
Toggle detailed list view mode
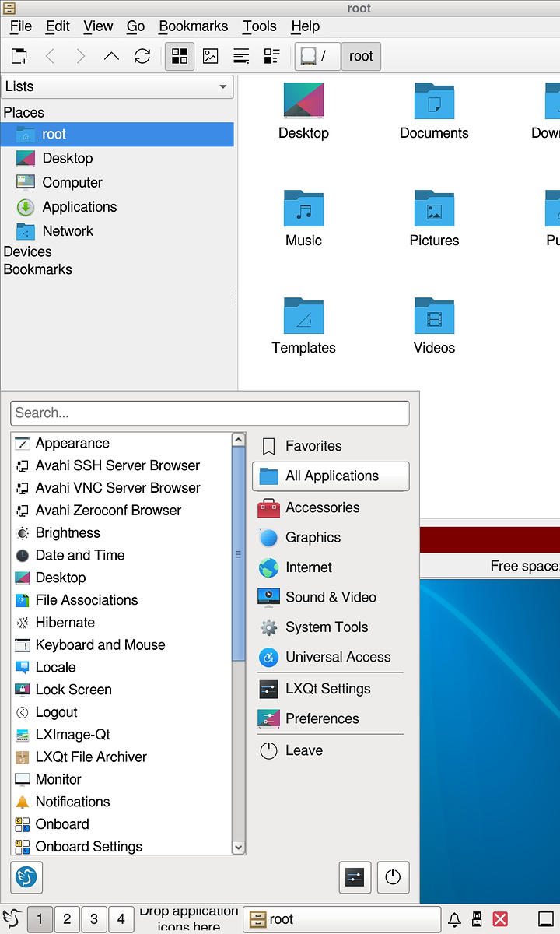pyautogui.click(x=271, y=56)
